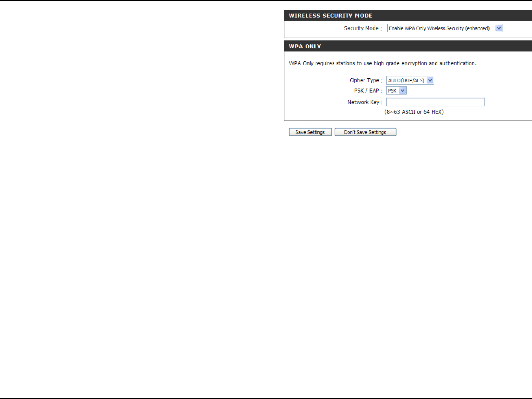
Task: Click the WPA Only requirements description text
Action: coord(382,63)
